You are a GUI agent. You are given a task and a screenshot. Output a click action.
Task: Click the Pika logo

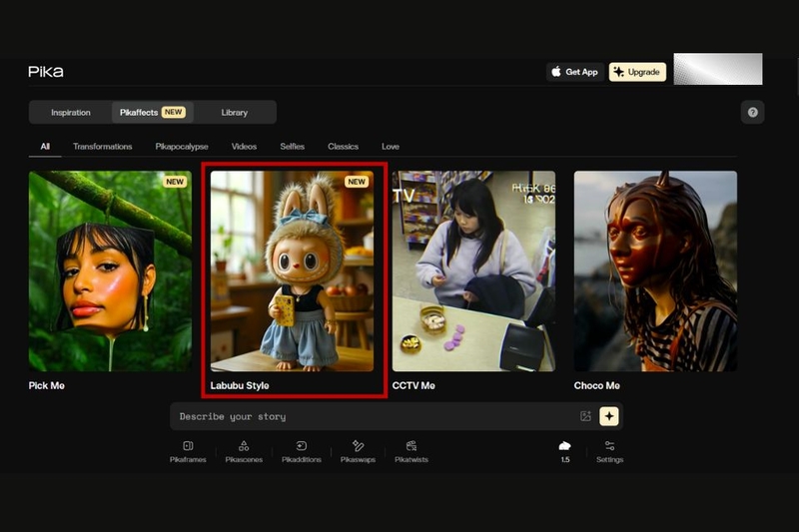click(46, 72)
